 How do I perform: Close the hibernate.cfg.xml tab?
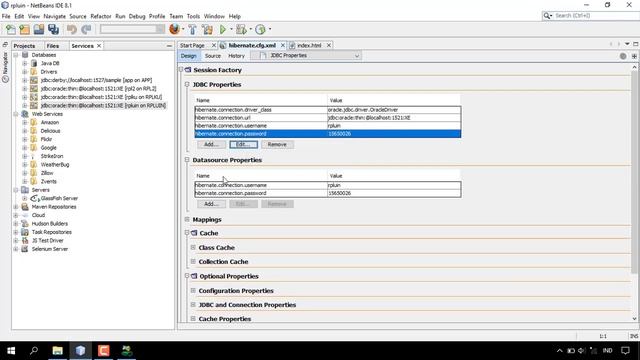click(x=282, y=45)
